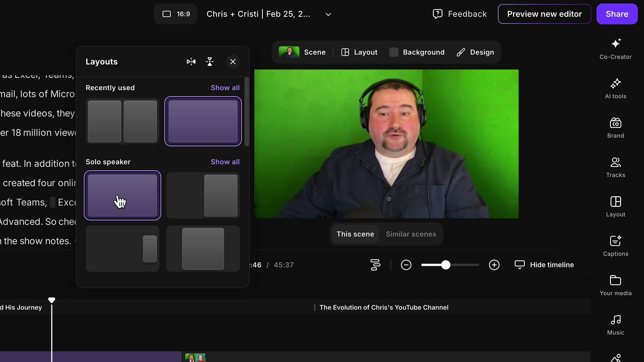Click the Share button
644x362 pixels.
[x=617, y=14]
